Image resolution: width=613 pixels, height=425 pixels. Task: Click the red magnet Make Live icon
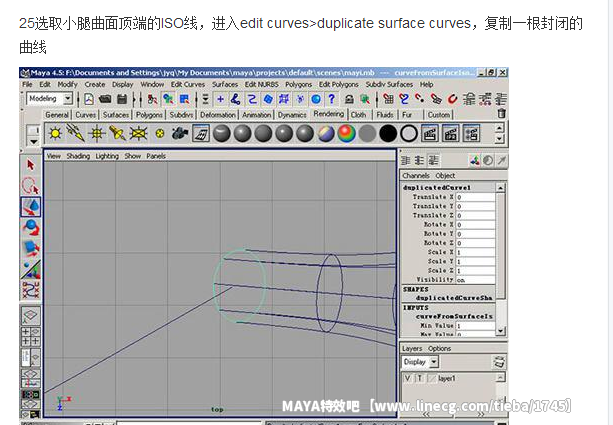pyautogui.click(x=453, y=99)
